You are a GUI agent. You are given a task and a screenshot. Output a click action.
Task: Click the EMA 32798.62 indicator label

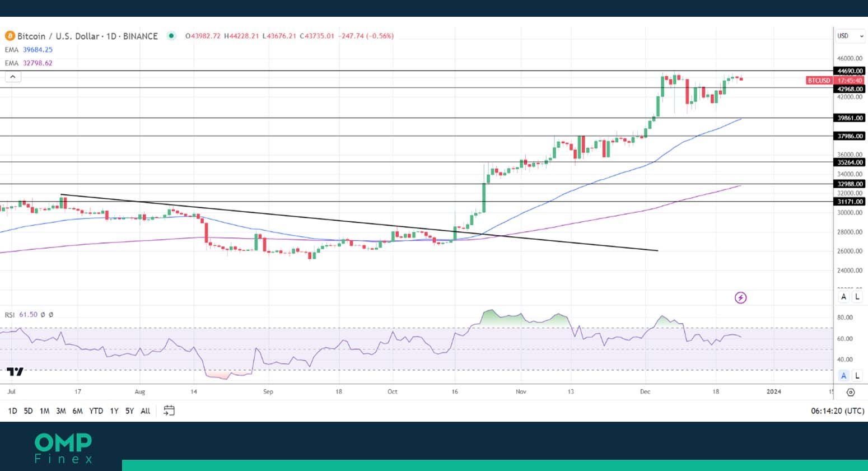pyautogui.click(x=29, y=63)
